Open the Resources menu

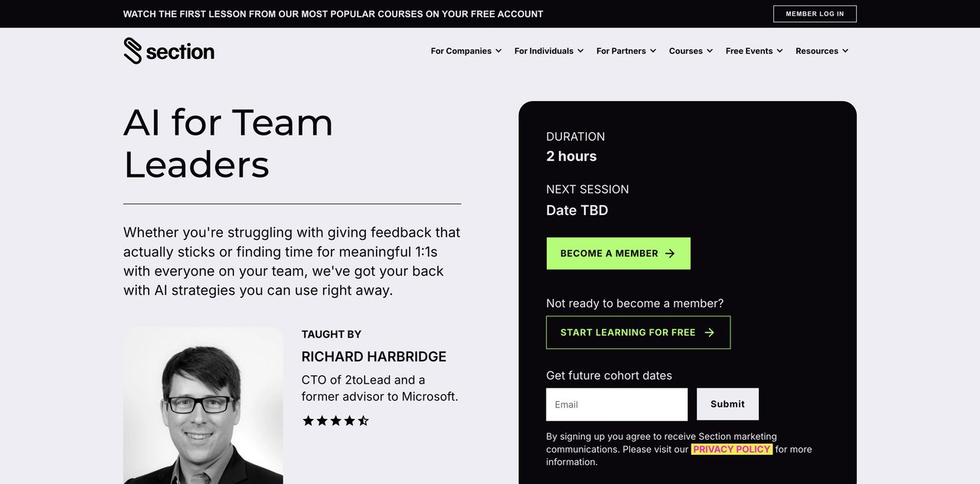coord(822,51)
